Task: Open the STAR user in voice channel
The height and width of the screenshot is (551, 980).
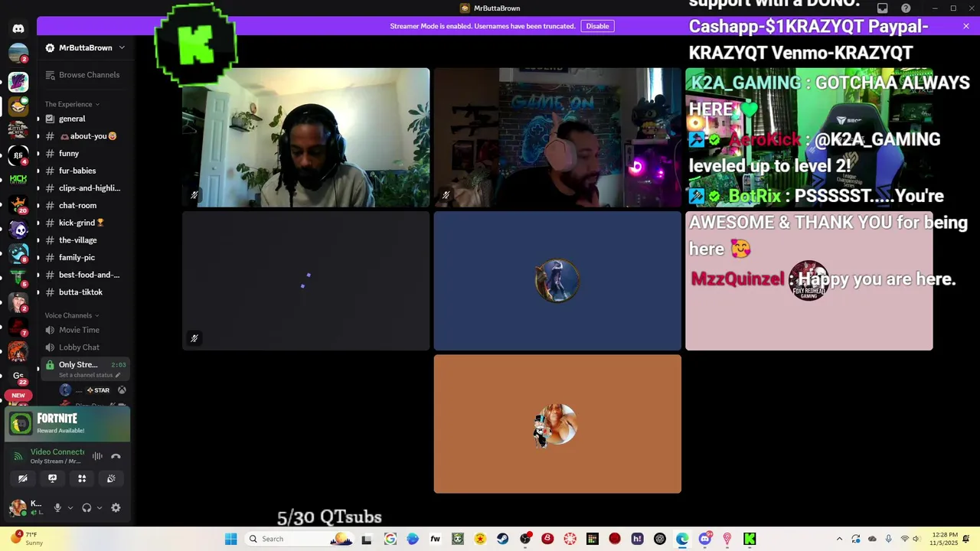Action: click(92, 390)
